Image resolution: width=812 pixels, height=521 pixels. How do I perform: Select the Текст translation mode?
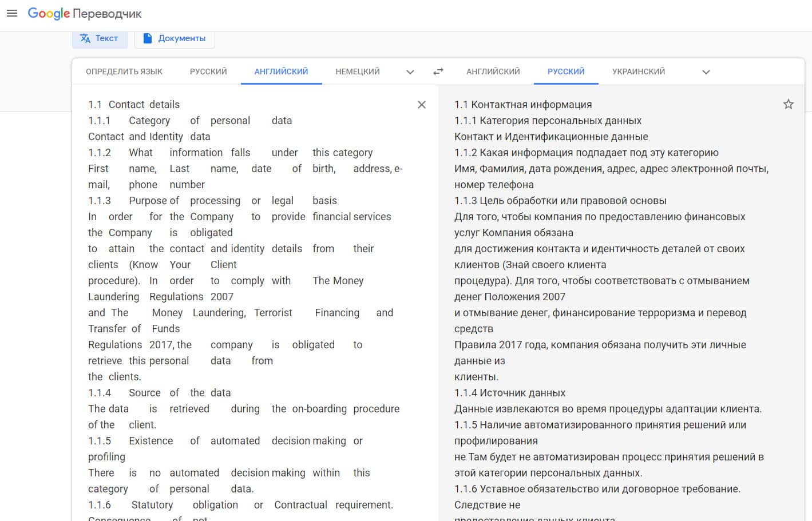click(99, 38)
